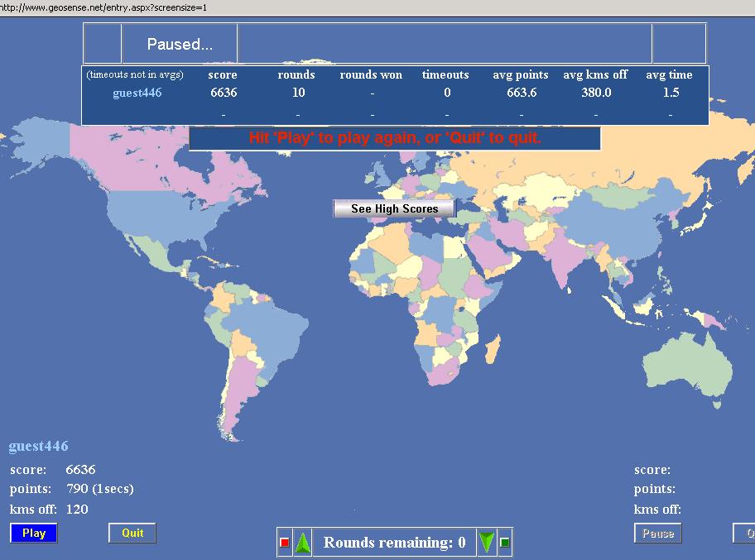
Task: Click the Paused status box
Action: point(180,45)
